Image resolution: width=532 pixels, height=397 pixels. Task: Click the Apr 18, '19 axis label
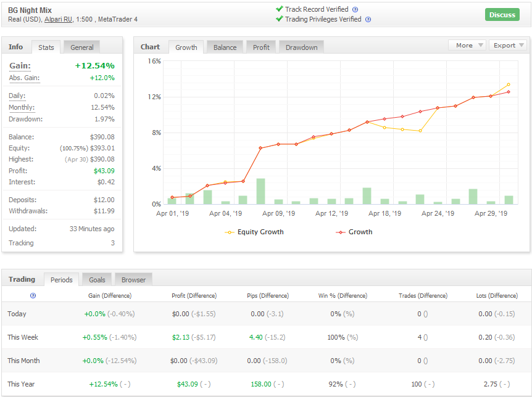[x=384, y=213]
